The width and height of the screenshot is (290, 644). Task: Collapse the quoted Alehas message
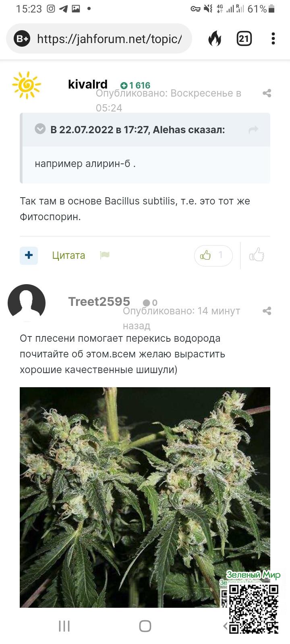click(40, 129)
